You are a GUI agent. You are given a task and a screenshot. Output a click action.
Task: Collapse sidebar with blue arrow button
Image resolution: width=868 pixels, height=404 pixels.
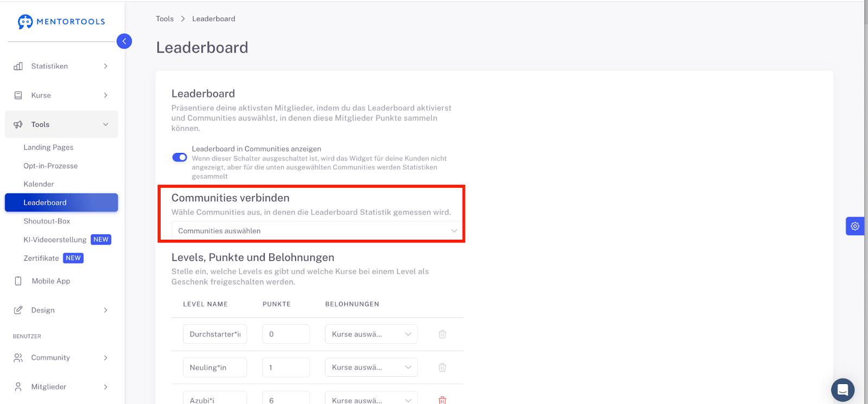[x=124, y=41]
